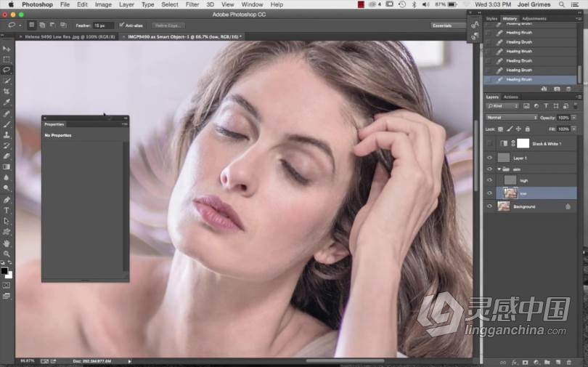Select the Lasso tool in the toolbox
The height and width of the screenshot is (367, 588).
pyautogui.click(x=7, y=70)
